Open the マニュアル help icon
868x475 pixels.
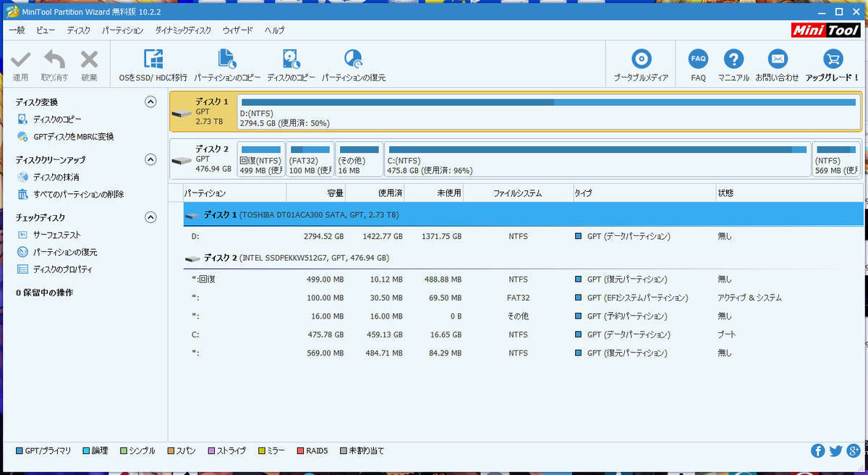[733, 59]
